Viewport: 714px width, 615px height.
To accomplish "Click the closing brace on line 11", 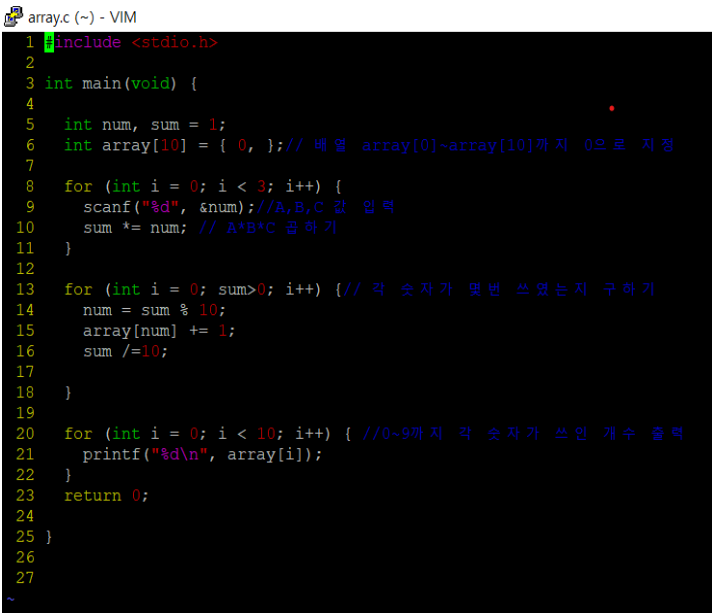I will pos(68,248).
